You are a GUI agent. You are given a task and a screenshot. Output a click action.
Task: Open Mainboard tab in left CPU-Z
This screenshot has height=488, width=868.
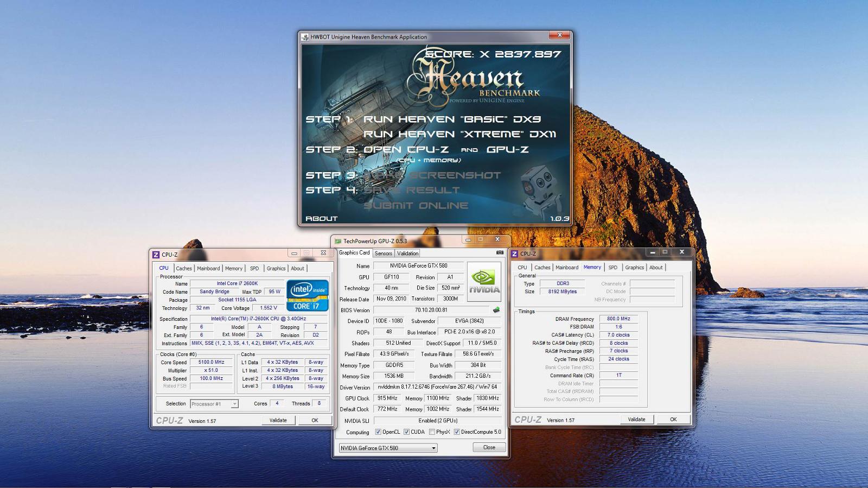pyautogui.click(x=208, y=268)
